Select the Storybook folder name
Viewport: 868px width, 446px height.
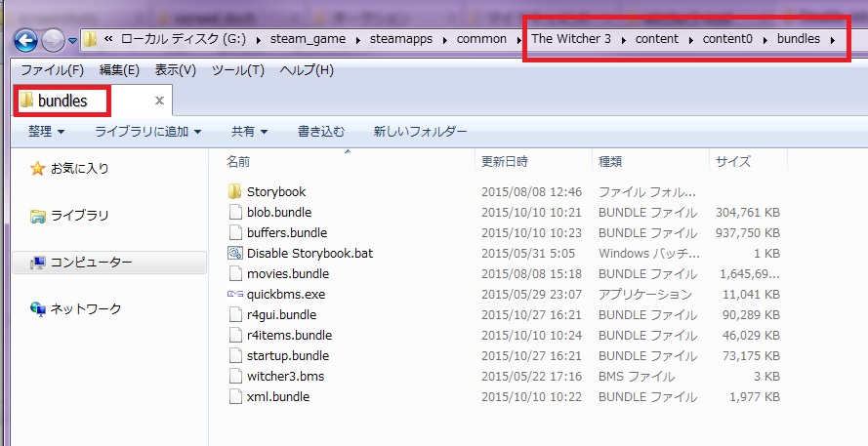pos(276,192)
